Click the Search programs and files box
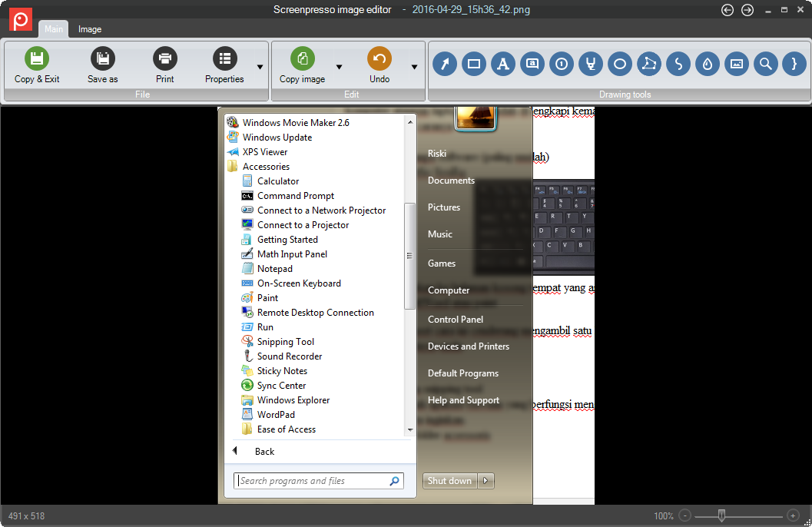812x527 pixels. tap(319, 480)
